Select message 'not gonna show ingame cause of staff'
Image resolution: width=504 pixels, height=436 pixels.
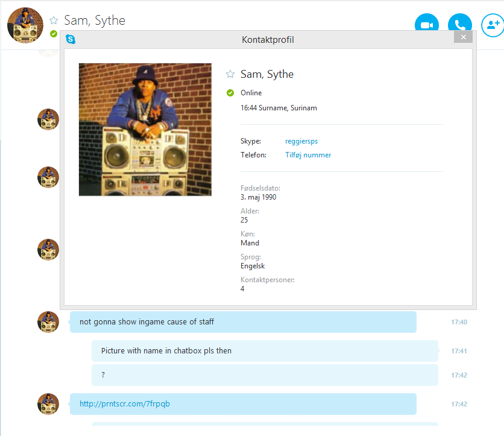[x=243, y=322]
